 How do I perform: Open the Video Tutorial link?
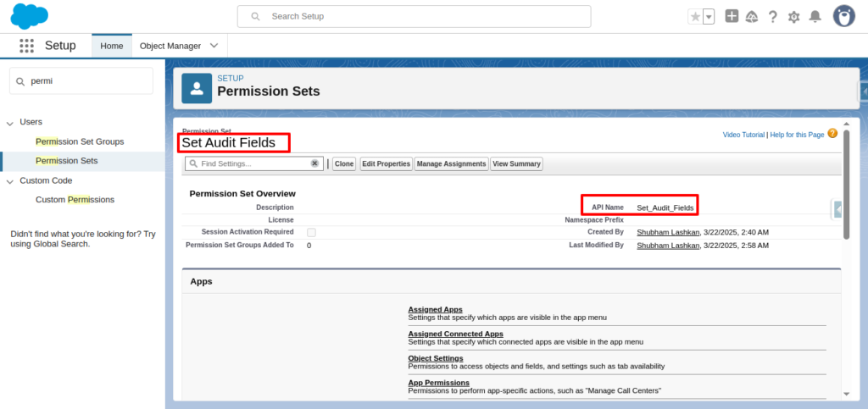(743, 135)
